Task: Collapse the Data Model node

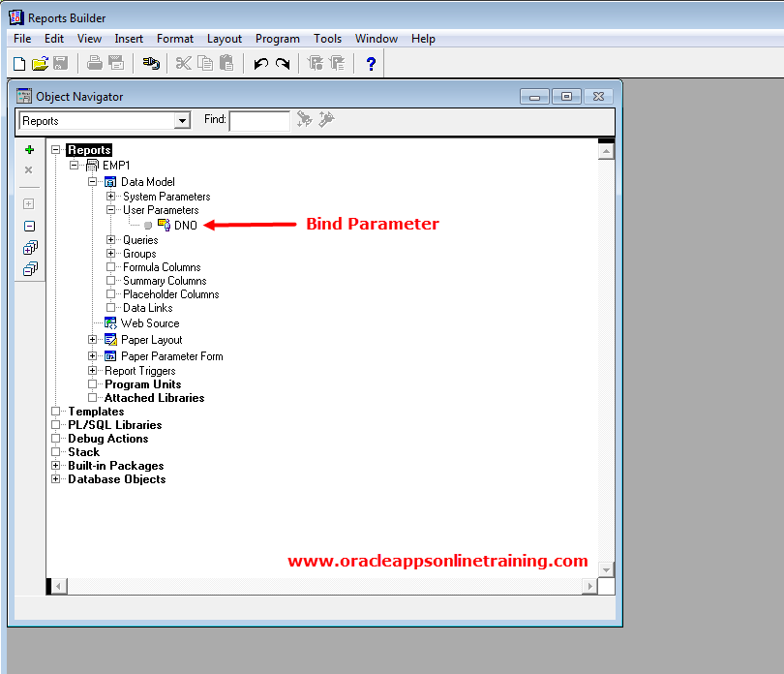Action: tap(93, 182)
